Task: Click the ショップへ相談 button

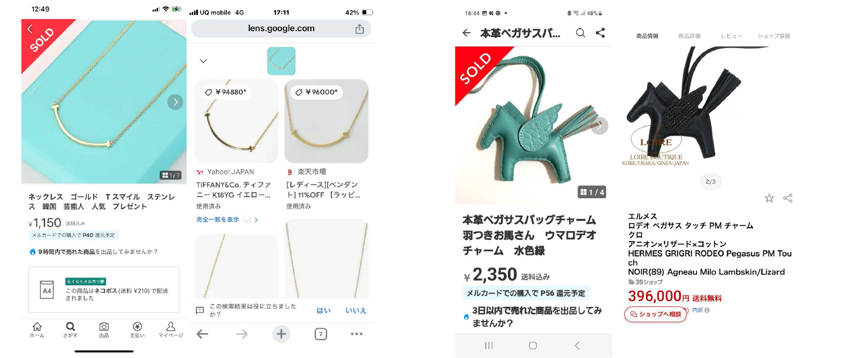Action: click(656, 314)
